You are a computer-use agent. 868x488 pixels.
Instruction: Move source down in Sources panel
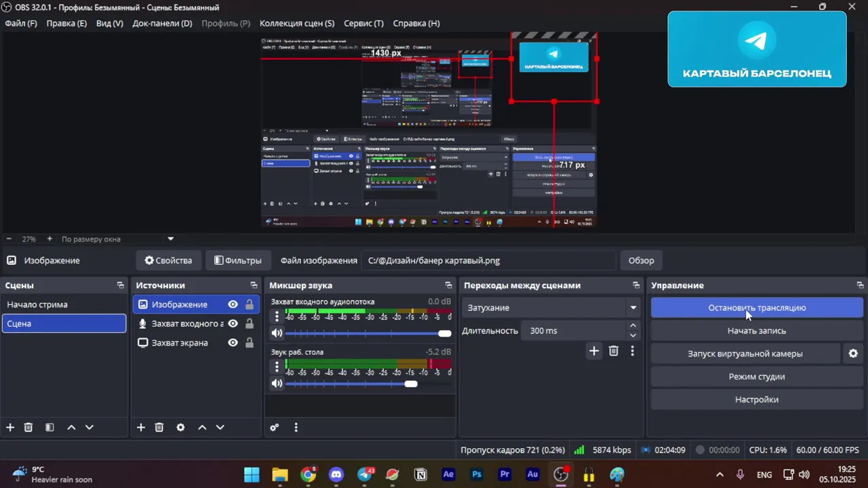[x=220, y=428]
